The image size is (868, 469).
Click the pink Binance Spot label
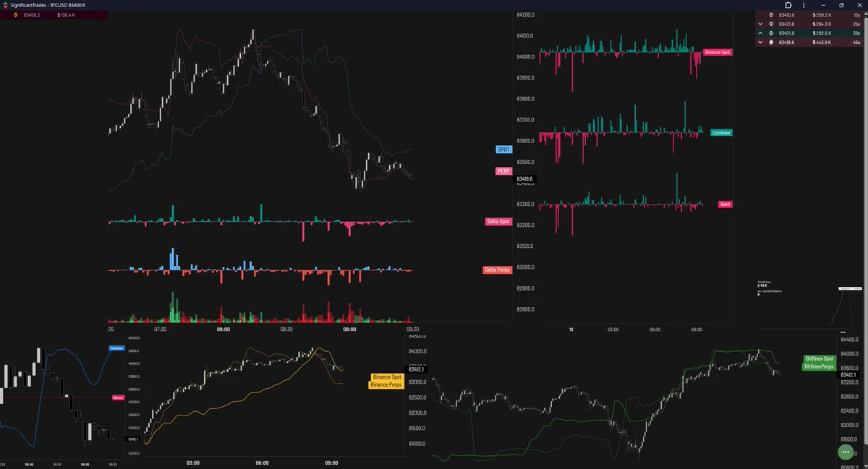718,53
